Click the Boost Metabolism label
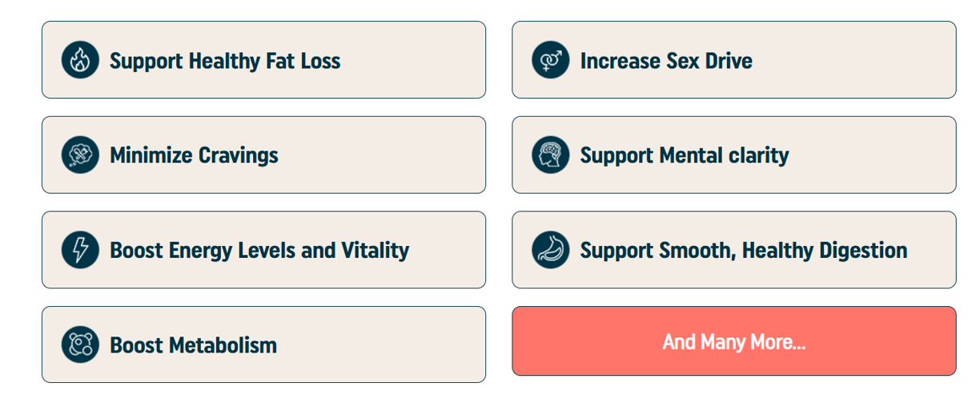980x399 pixels. click(193, 345)
